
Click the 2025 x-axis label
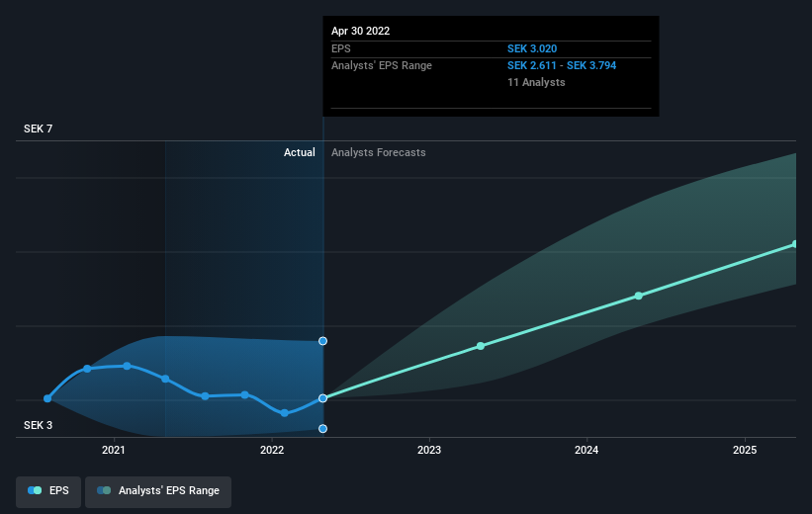click(x=745, y=450)
